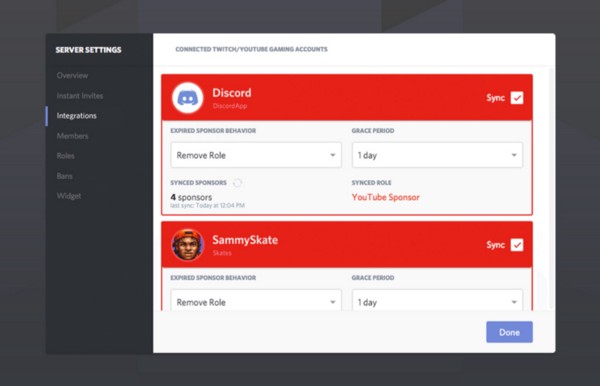The width and height of the screenshot is (600, 386).
Task: Click the Discord logo avatar
Action: click(x=188, y=98)
